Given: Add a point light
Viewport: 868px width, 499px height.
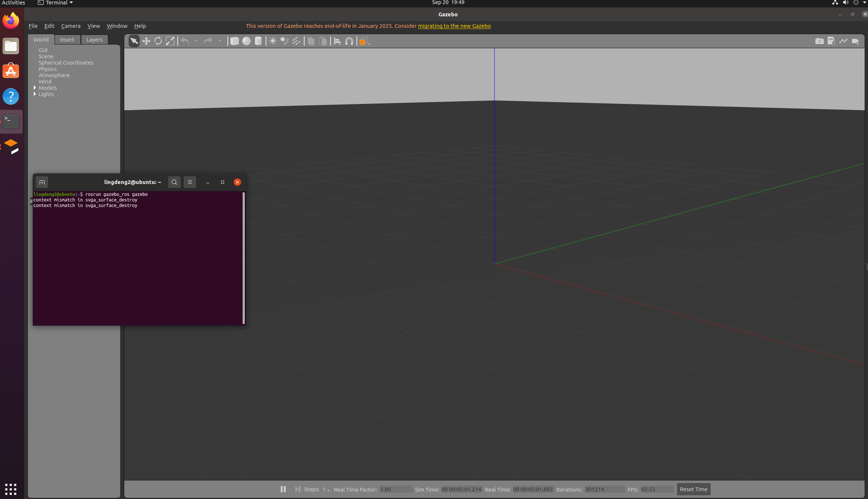Looking at the screenshot, I should tap(273, 41).
